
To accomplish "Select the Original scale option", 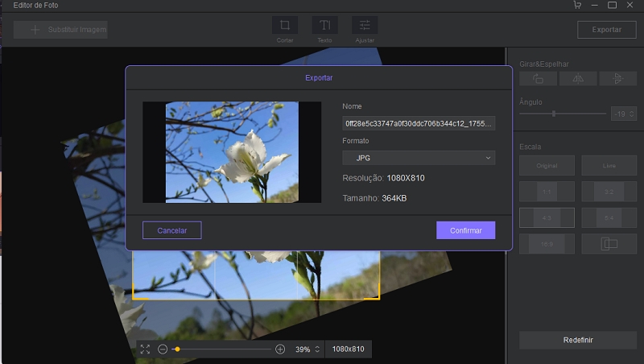I will (x=547, y=166).
